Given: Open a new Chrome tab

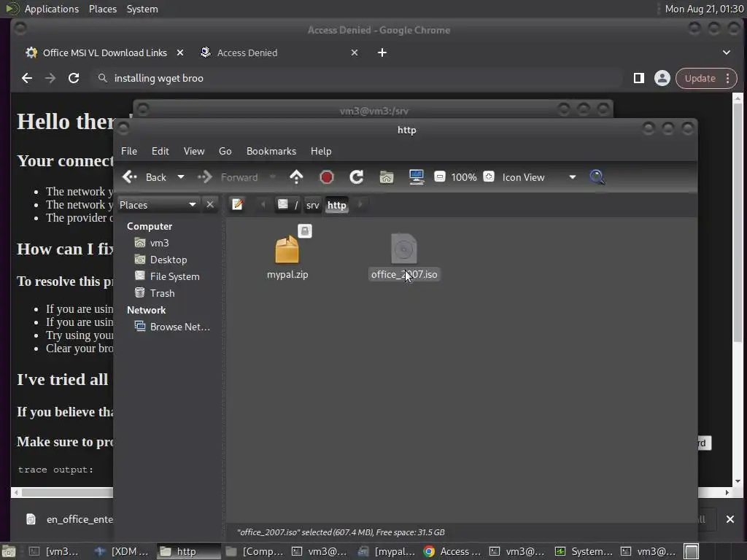Looking at the screenshot, I should 382,52.
